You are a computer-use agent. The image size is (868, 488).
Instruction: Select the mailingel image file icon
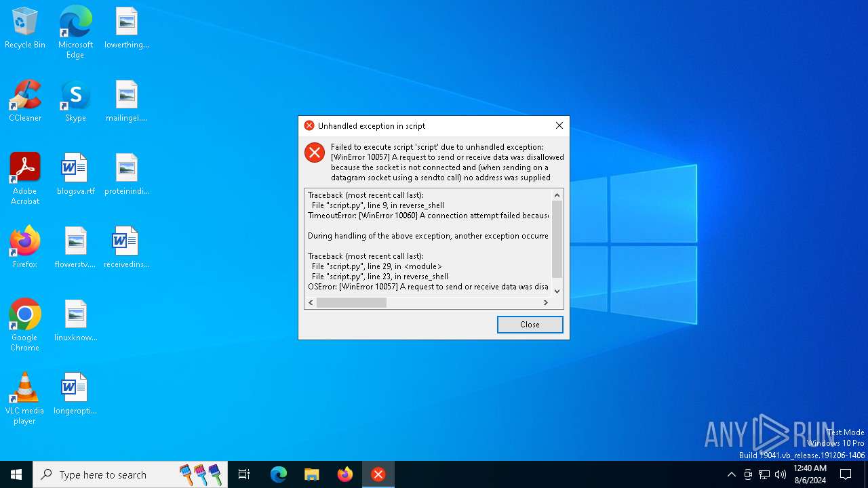pyautogui.click(x=126, y=102)
